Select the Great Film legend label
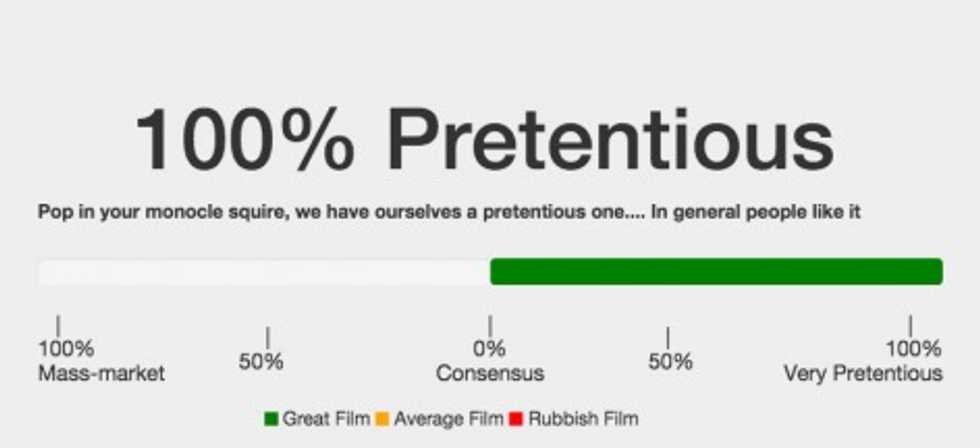The width and height of the screenshot is (980, 448). pos(326,419)
